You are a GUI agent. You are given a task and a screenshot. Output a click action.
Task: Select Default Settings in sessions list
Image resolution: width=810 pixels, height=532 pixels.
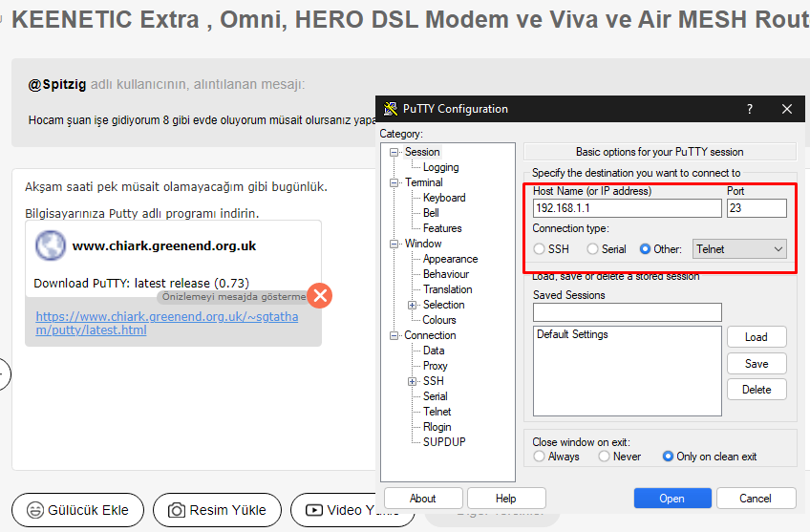pos(572,334)
